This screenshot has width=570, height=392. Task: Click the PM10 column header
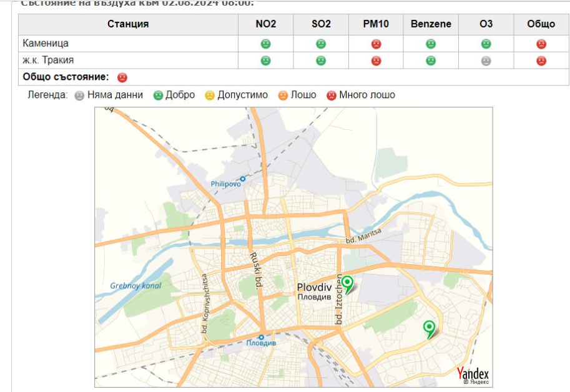tap(376, 24)
